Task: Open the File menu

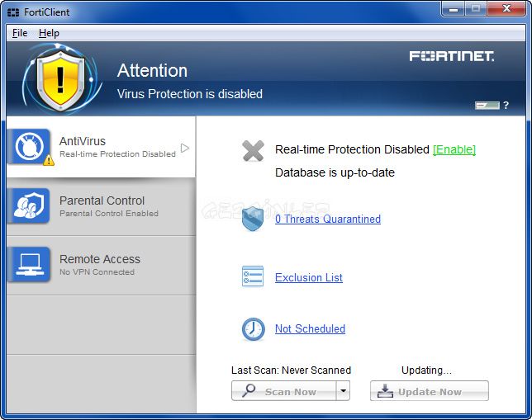Action: pos(20,33)
